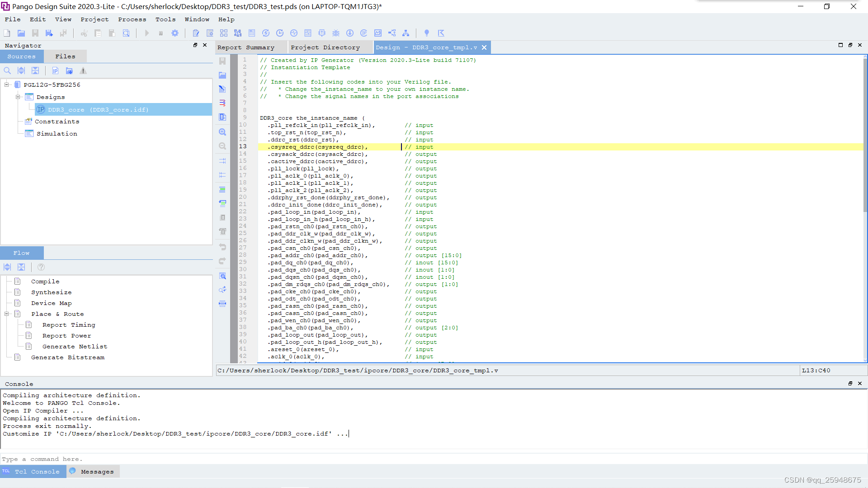868x488 pixels.
Task: Switch to the Messages tab
Action: 97,472
